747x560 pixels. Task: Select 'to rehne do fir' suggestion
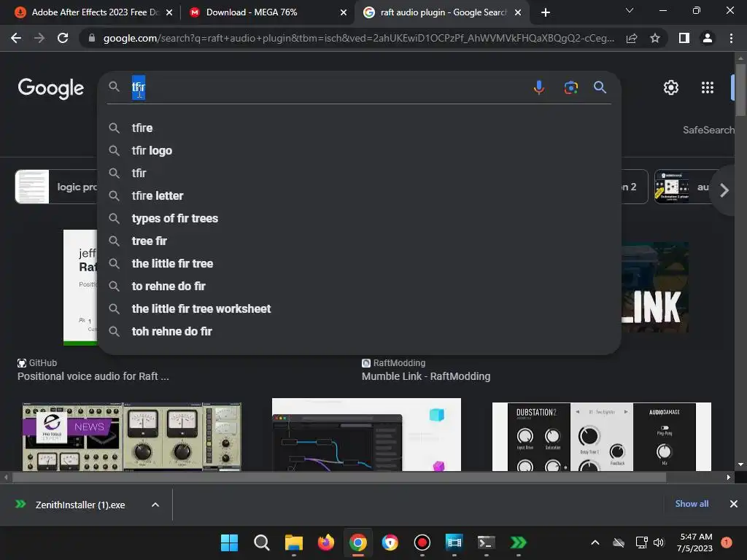pyautogui.click(x=360, y=286)
